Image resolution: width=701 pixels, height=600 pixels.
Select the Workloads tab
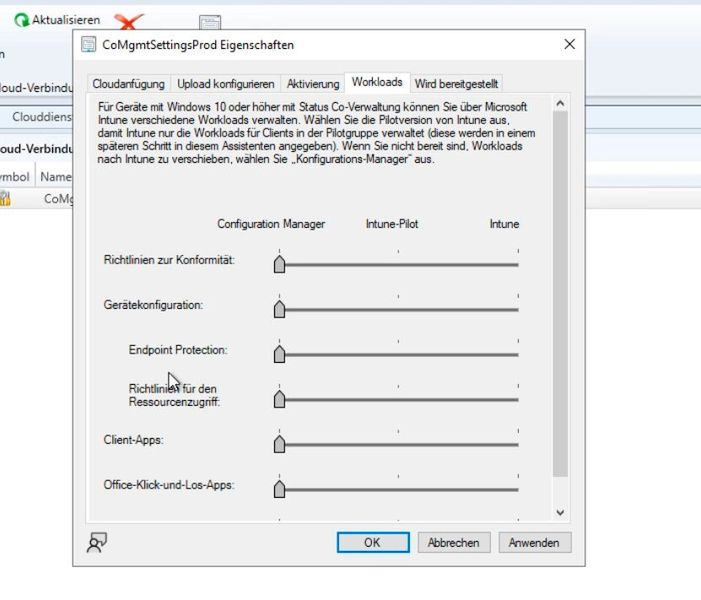pos(377,82)
